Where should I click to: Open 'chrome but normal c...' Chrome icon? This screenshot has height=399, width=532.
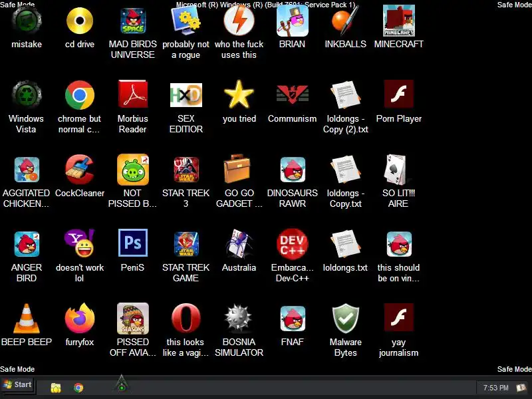click(x=80, y=95)
